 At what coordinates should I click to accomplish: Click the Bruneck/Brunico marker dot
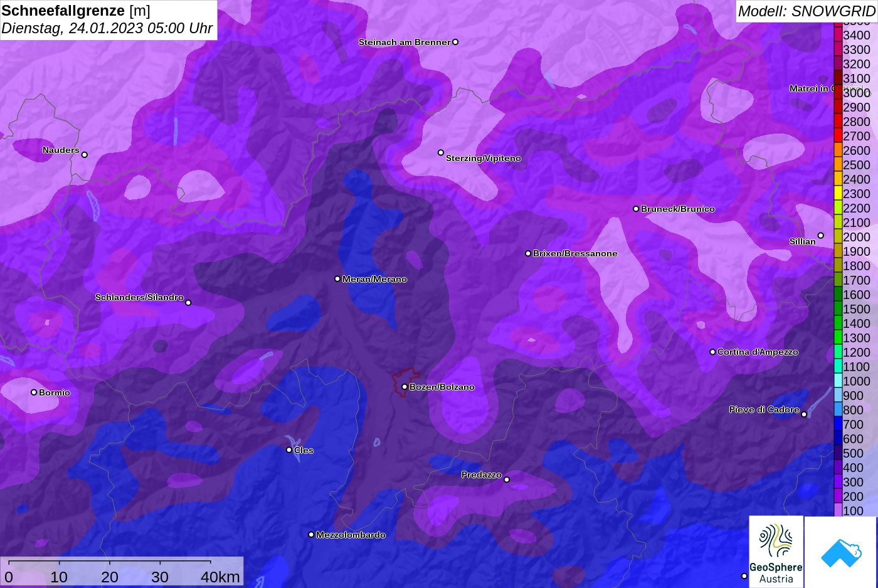tap(636, 209)
